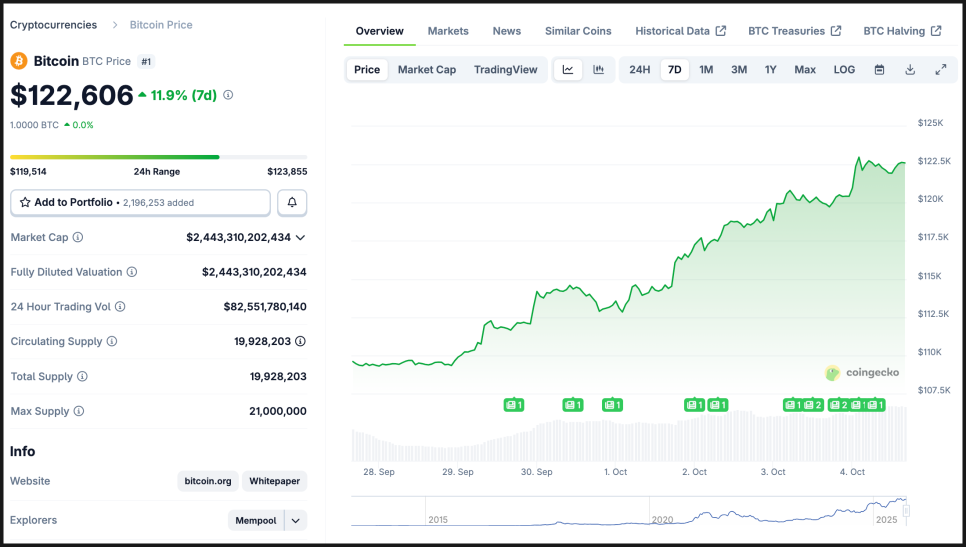This screenshot has height=547, width=966.
Task: Switch to the Markets tab
Action: (448, 31)
